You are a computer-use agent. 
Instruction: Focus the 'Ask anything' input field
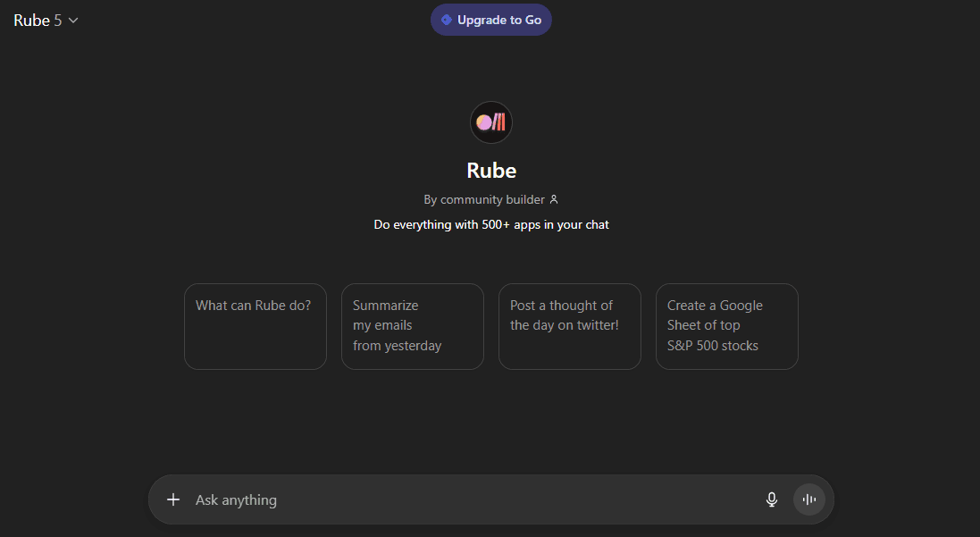[x=447, y=499]
